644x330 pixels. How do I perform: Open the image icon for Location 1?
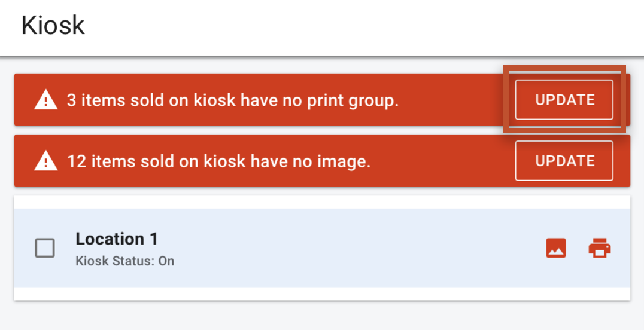coord(555,248)
